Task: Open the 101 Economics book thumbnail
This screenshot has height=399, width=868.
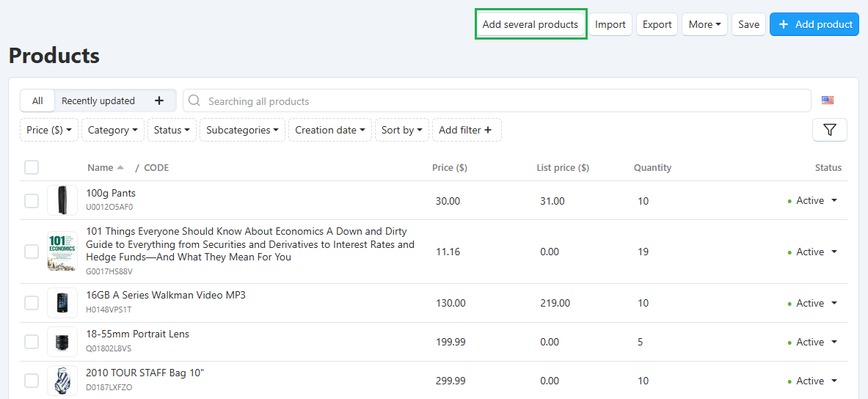Action: click(x=62, y=252)
